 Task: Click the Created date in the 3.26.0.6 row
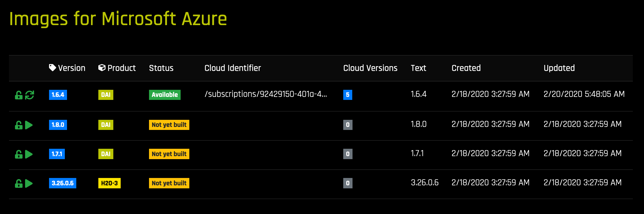(491, 183)
